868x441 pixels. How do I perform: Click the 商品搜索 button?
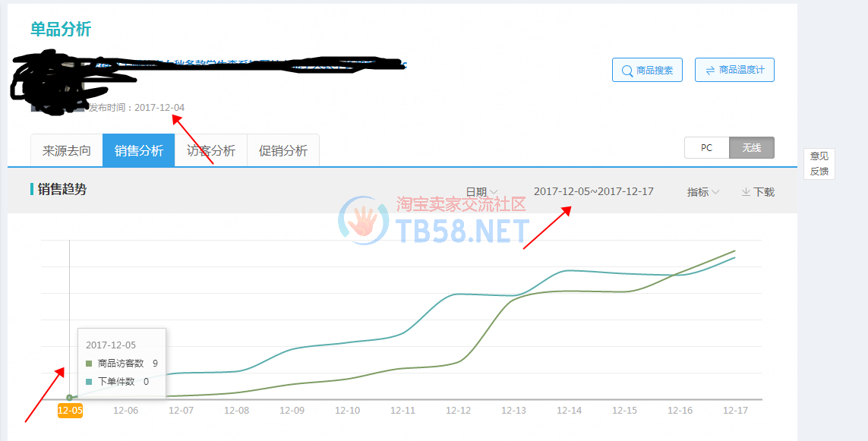pyautogui.click(x=647, y=71)
